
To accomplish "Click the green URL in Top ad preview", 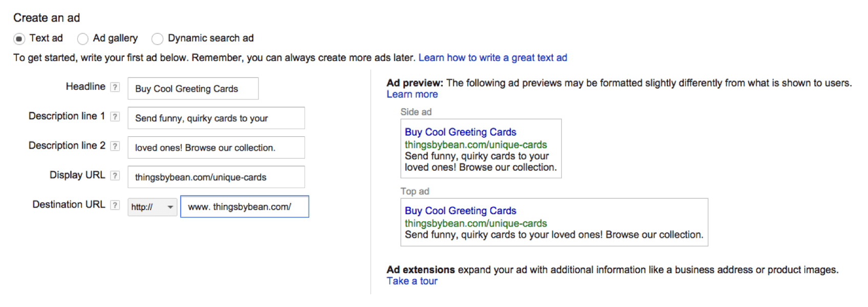I will pos(475,223).
